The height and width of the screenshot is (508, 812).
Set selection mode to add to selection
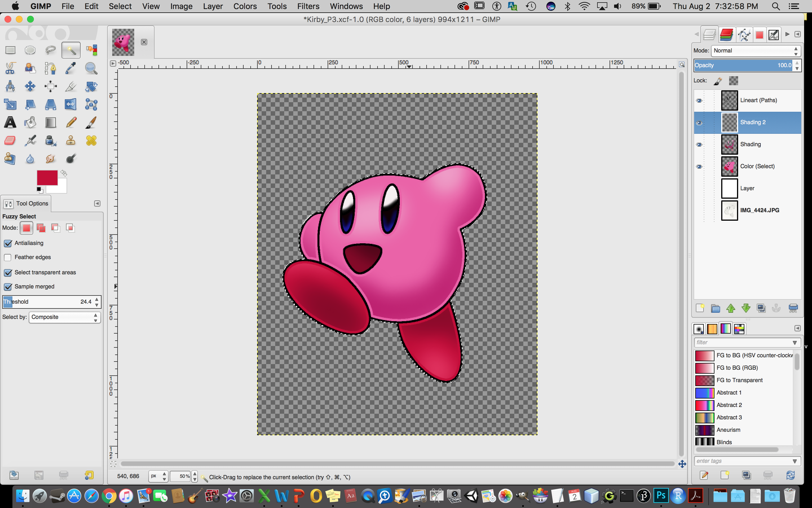point(41,228)
